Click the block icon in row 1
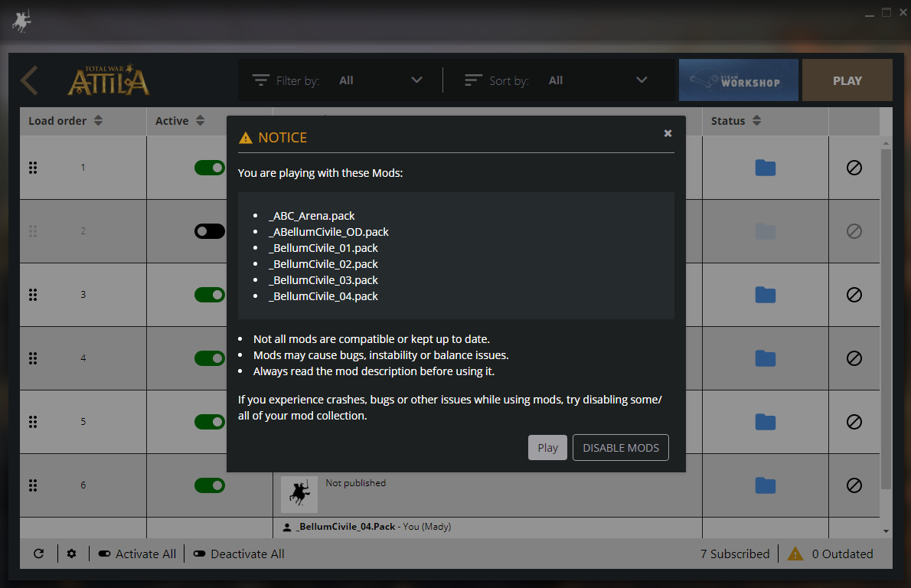Viewport: 911px width, 588px height. point(854,168)
